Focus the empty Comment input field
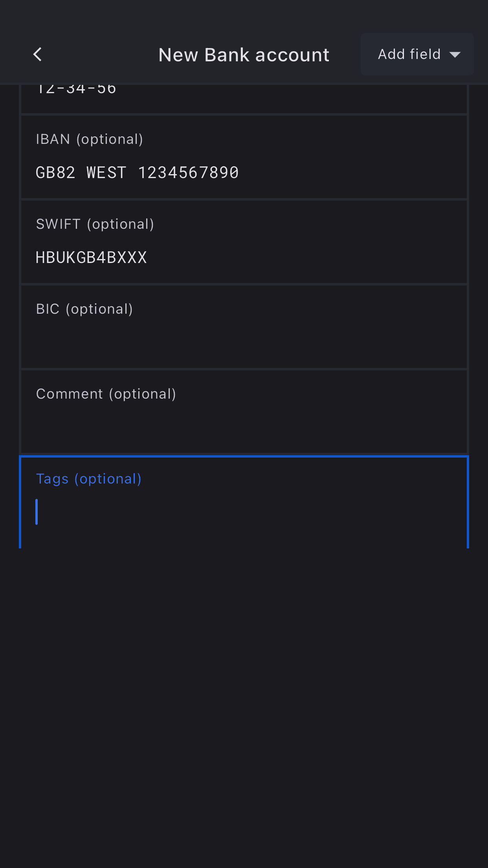This screenshot has width=488, height=868. tap(244, 427)
